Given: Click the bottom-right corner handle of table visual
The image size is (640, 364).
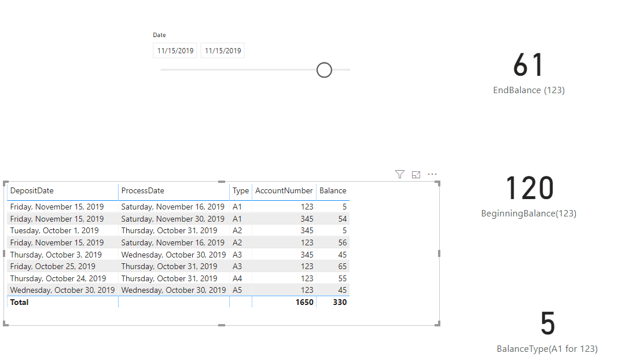Looking at the screenshot, I should pyautogui.click(x=437, y=323).
